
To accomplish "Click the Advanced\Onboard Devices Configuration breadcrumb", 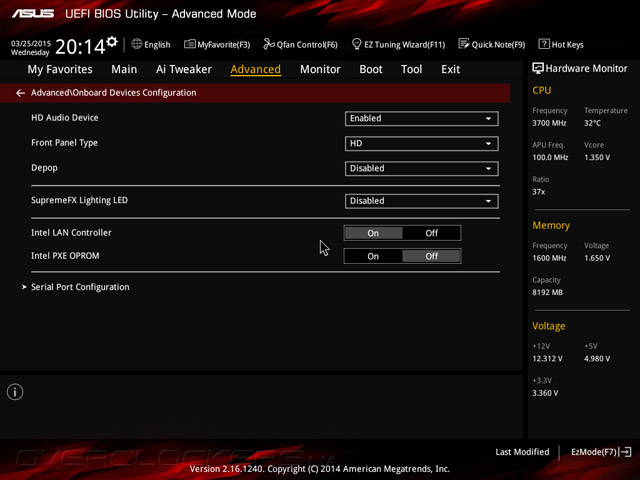I will click(113, 93).
